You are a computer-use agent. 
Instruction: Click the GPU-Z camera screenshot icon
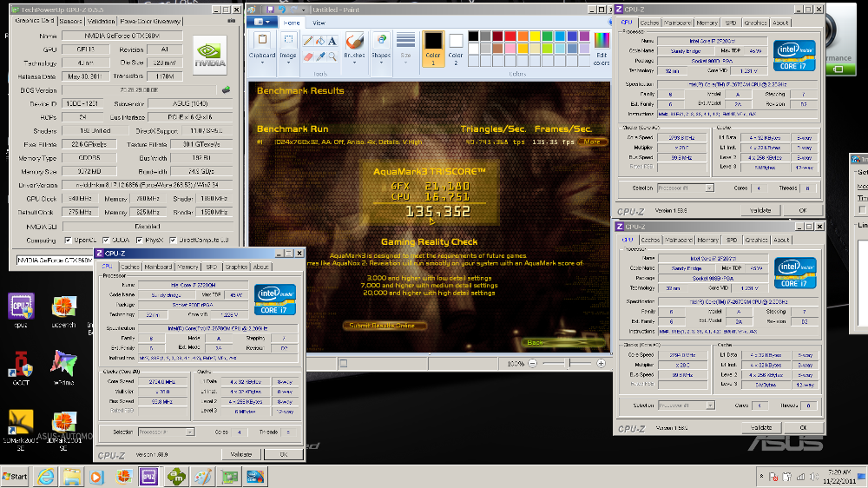[x=232, y=21]
